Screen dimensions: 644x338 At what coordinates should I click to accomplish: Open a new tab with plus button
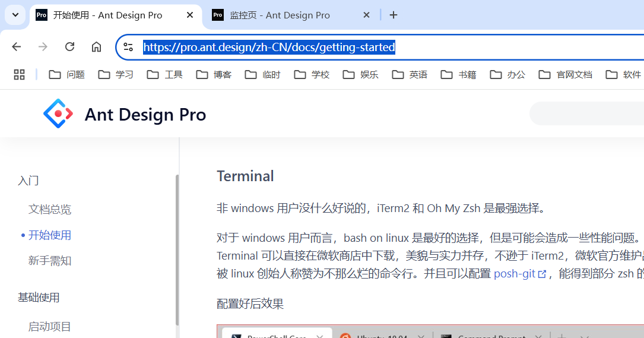[x=394, y=15]
